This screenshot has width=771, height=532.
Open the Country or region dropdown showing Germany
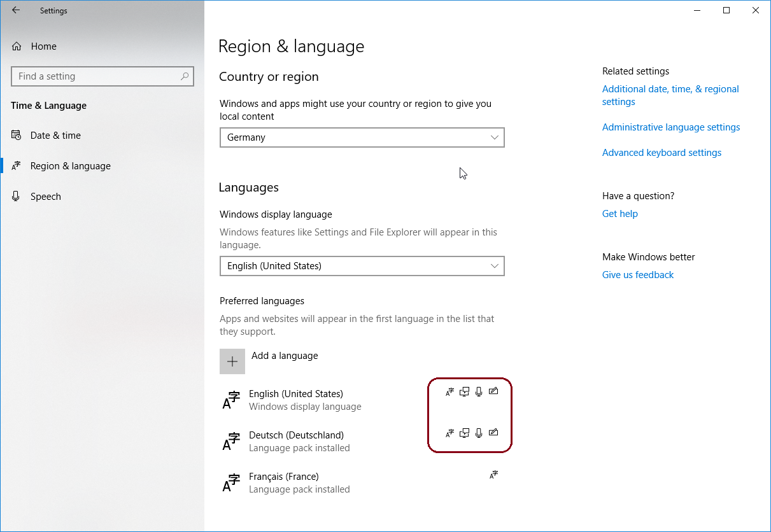(362, 137)
